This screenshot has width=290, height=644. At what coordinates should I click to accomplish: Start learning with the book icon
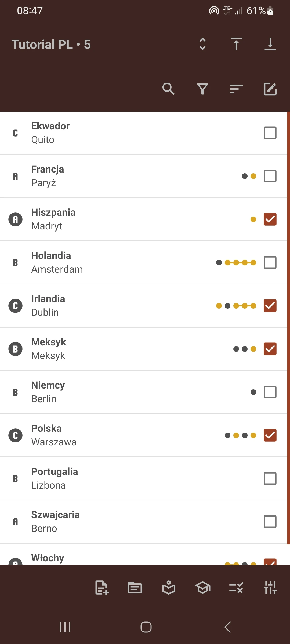point(169,588)
